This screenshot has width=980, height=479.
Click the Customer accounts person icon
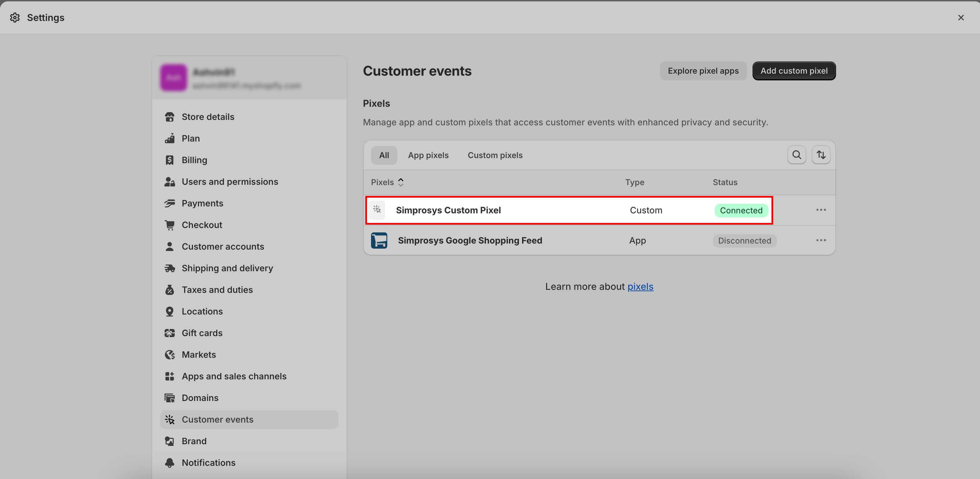pos(170,247)
